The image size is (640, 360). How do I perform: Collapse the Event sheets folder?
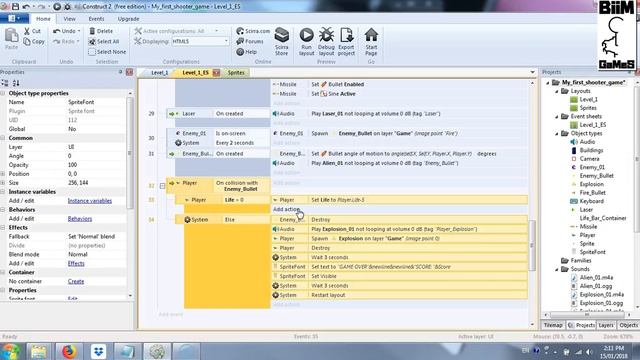(x=556, y=117)
